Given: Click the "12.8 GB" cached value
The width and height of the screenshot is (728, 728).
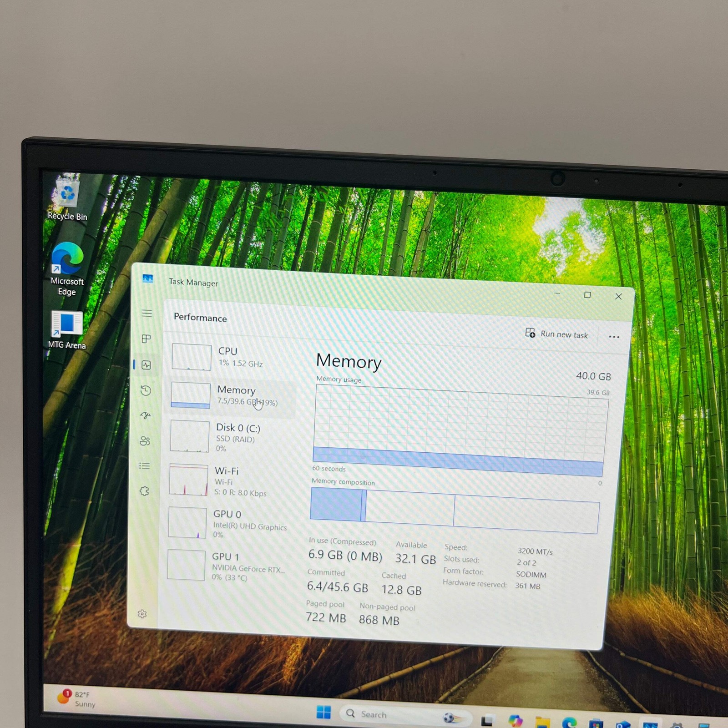Looking at the screenshot, I should pyautogui.click(x=401, y=590).
